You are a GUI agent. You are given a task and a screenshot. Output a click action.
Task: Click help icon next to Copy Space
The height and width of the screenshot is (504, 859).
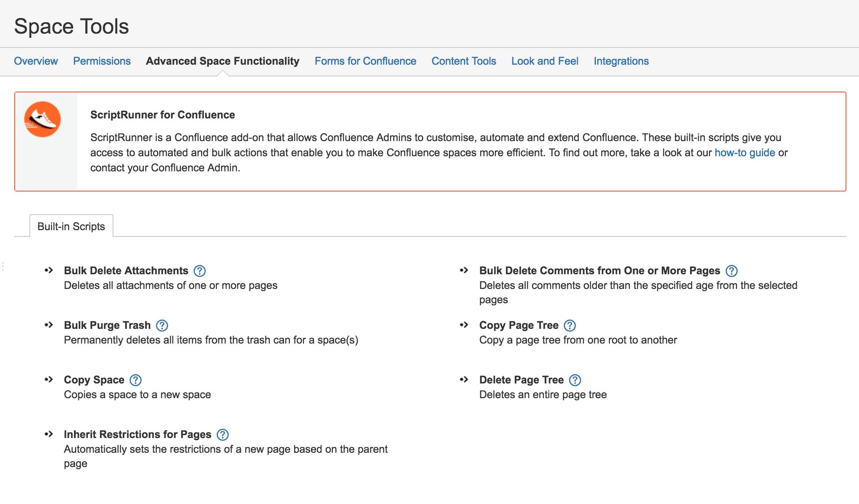coord(135,381)
